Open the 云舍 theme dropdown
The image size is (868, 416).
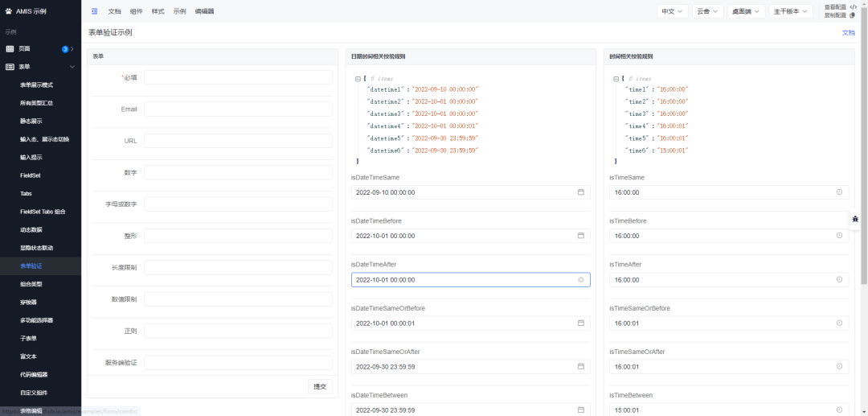[x=707, y=11]
